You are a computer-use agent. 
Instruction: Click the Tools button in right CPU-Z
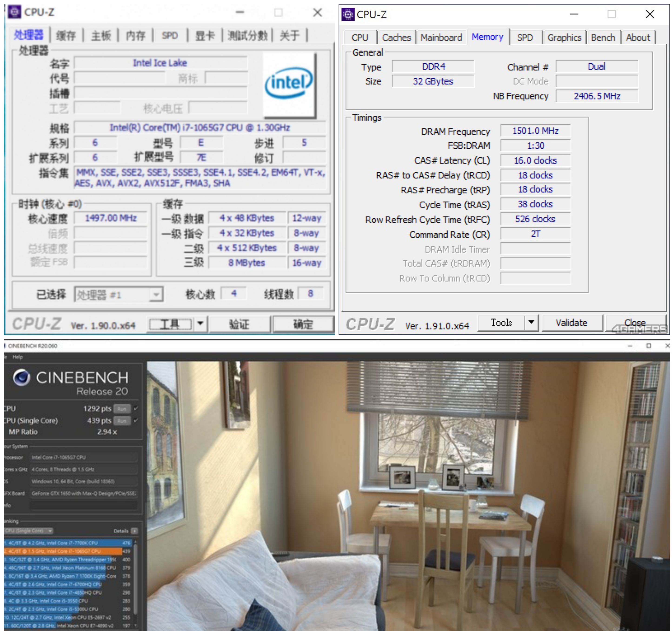tap(502, 323)
